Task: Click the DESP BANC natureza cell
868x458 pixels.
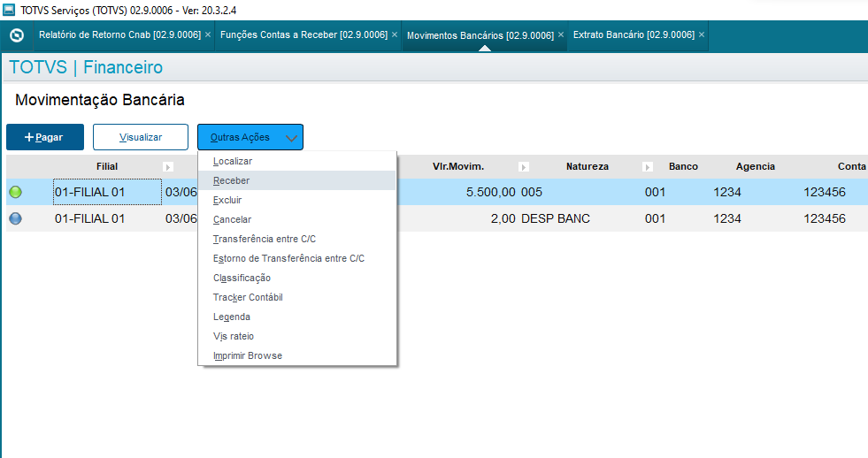Action: 556,218
